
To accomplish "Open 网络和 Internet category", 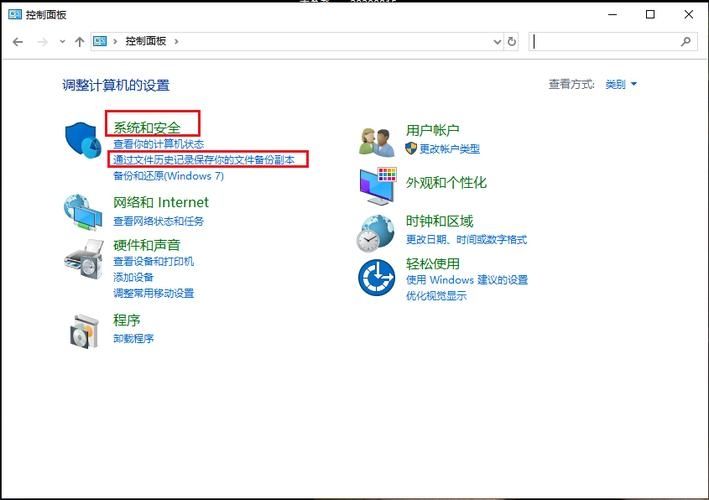I will 161,202.
